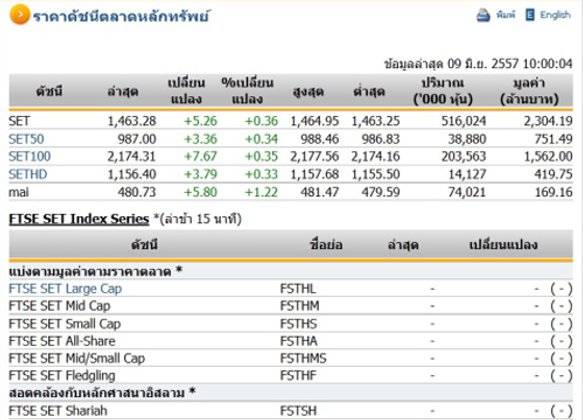Click the ชื่อย่อ column header
The width and height of the screenshot is (583, 420).
326,245
